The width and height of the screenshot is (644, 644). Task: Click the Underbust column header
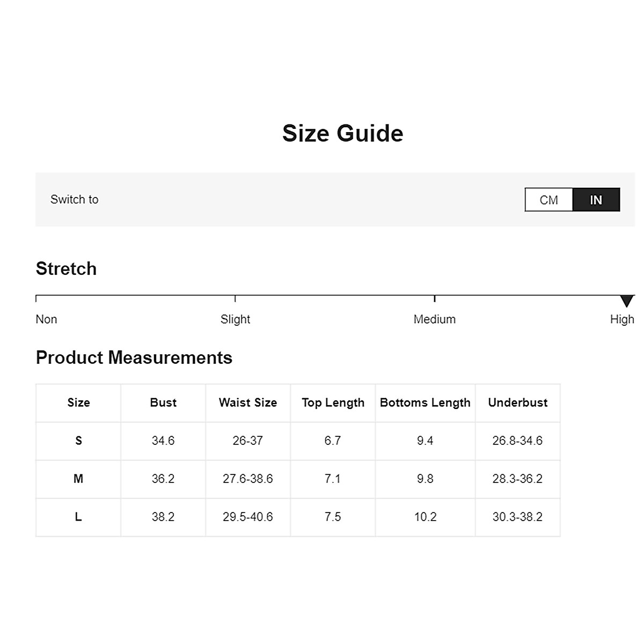[x=517, y=402]
